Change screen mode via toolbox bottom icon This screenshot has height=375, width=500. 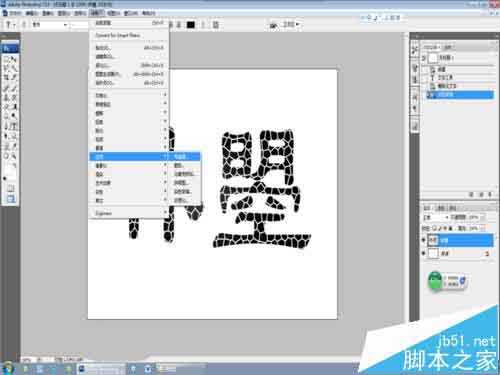point(10,199)
